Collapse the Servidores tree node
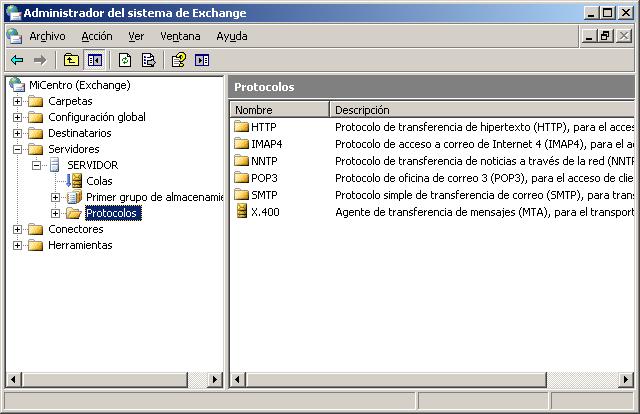The width and height of the screenshot is (640, 414). [x=17, y=149]
